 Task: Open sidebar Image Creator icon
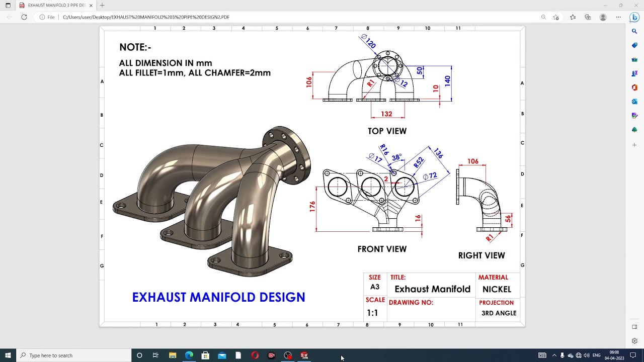(634, 116)
